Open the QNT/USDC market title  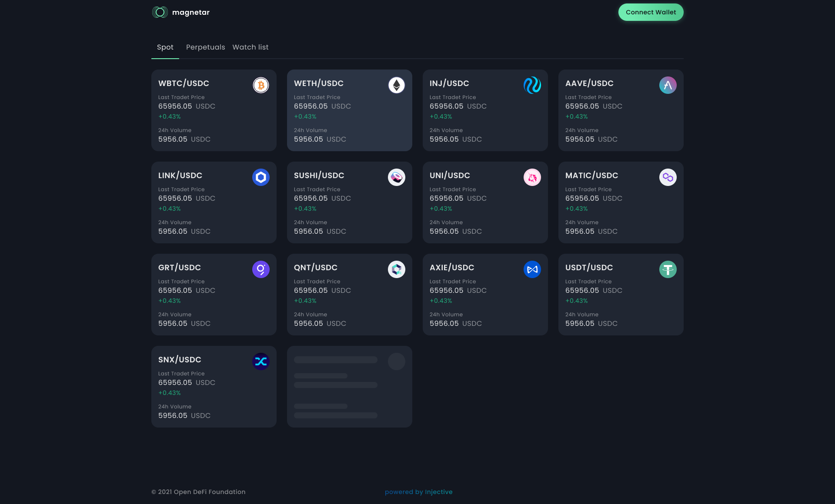316,268
